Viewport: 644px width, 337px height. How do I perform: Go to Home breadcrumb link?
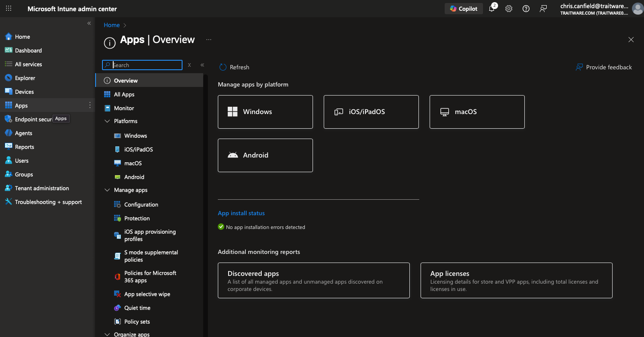pyautogui.click(x=111, y=25)
